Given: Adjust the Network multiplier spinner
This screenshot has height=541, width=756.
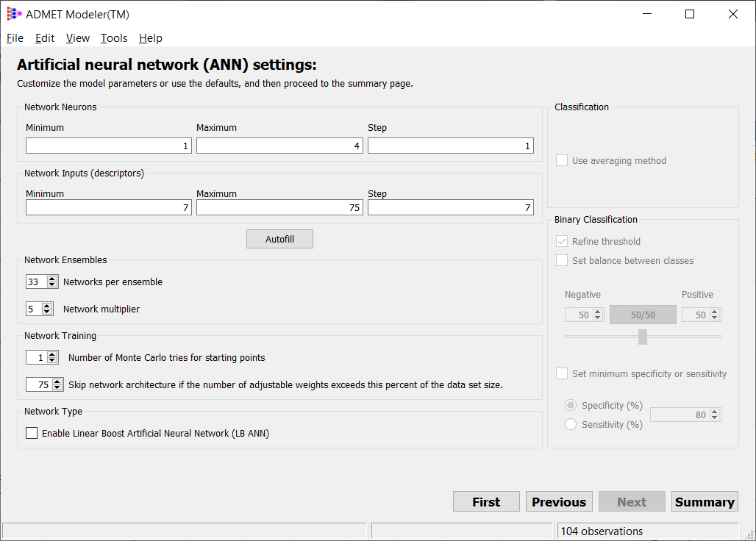Looking at the screenshot, I should (40, 309).
